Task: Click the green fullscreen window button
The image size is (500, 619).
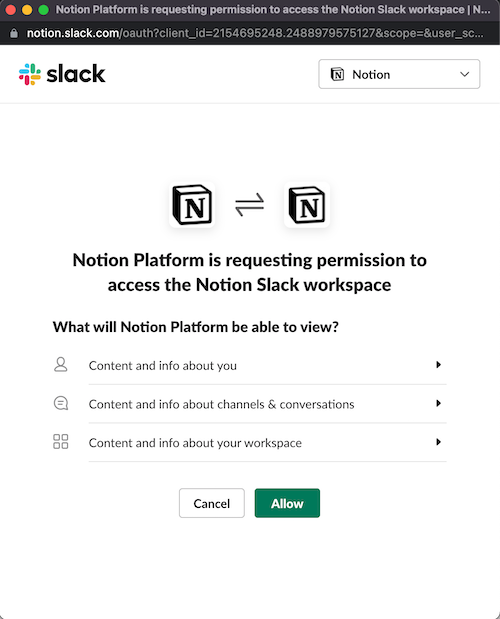Action: coord(43,10)
